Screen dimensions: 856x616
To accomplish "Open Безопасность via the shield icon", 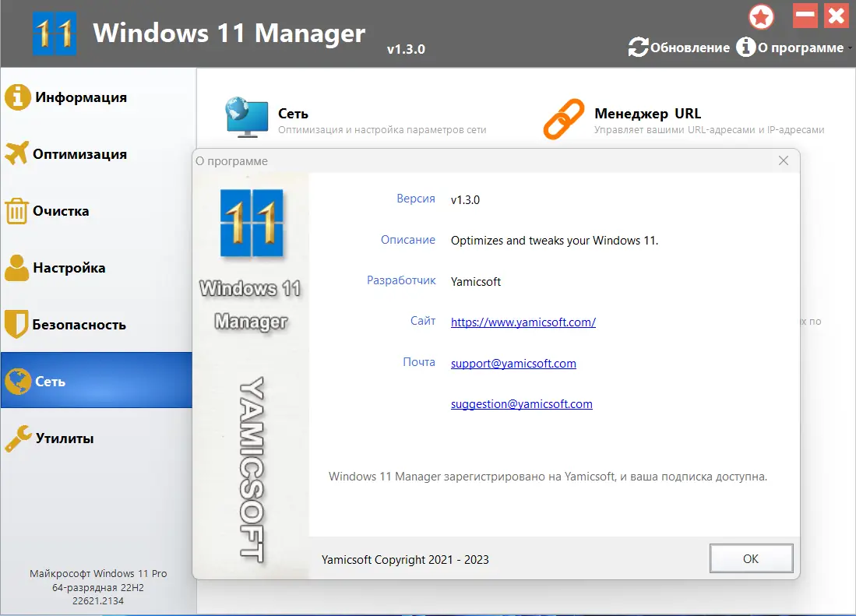I will [17, 324].
